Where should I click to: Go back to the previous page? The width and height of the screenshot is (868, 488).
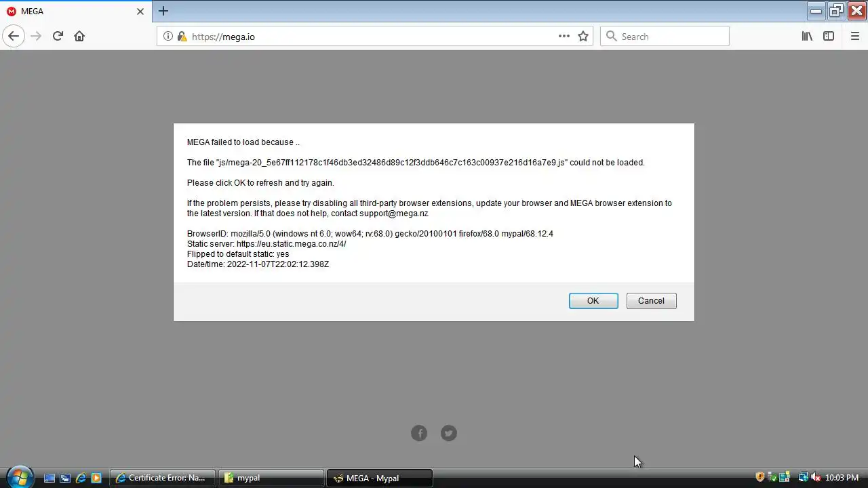(x=14, y=37)
